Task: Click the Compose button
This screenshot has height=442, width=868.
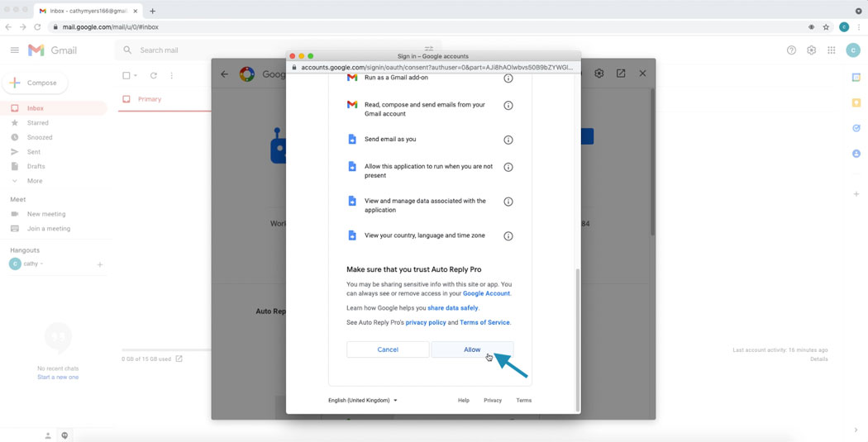Action: pos(35,83)
